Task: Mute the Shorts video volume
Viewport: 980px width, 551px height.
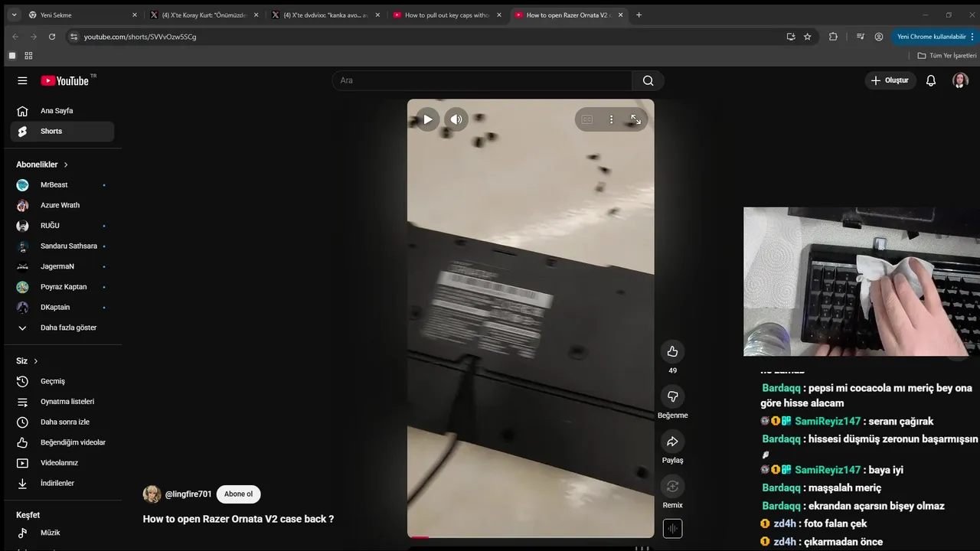Action: (456, 119)
